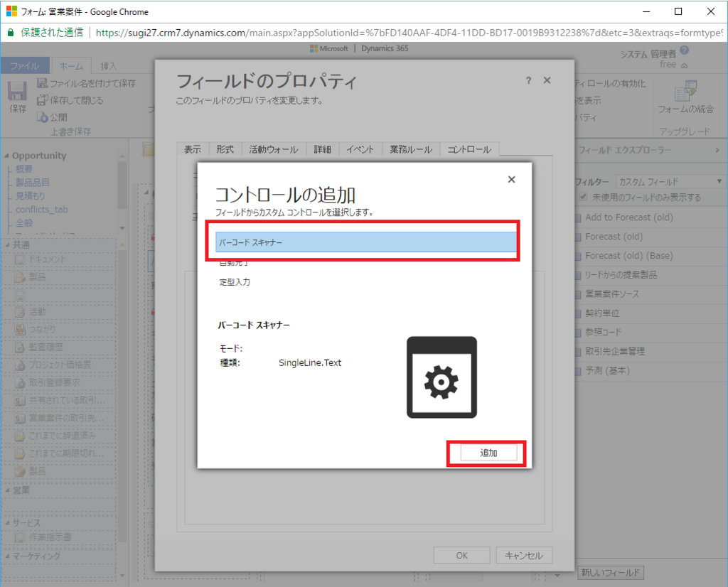Click the Chrome address bar URL
The width and height of the screenshot is (728, 587).
(x=409, y=33)
